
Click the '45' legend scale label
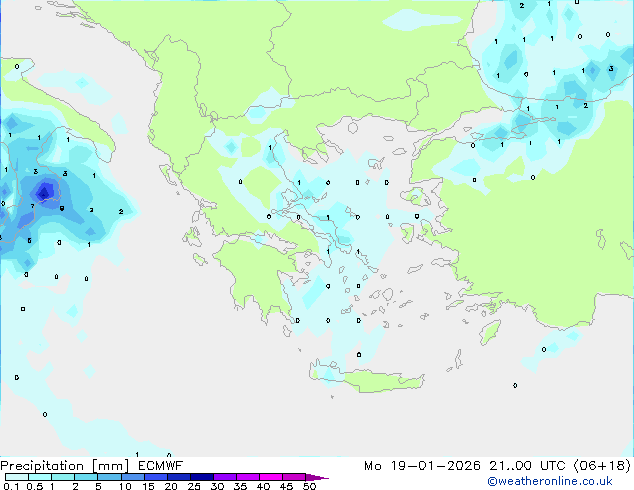click(286, 486)
